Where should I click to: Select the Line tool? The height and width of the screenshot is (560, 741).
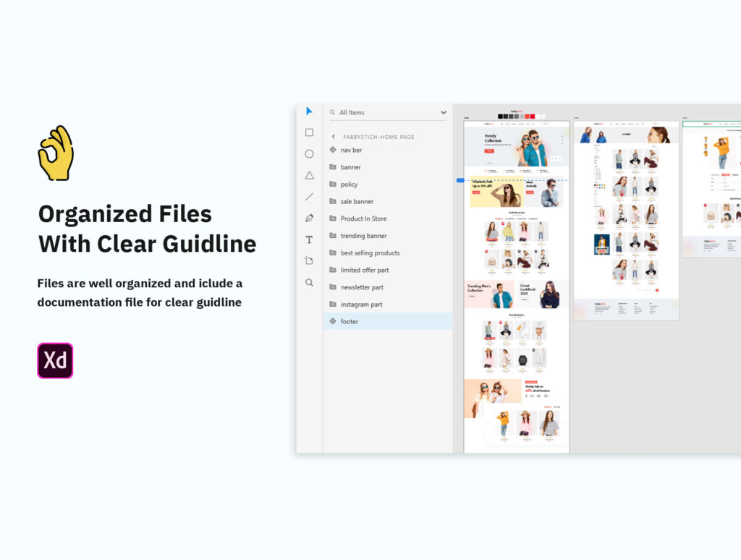(309, 196)
